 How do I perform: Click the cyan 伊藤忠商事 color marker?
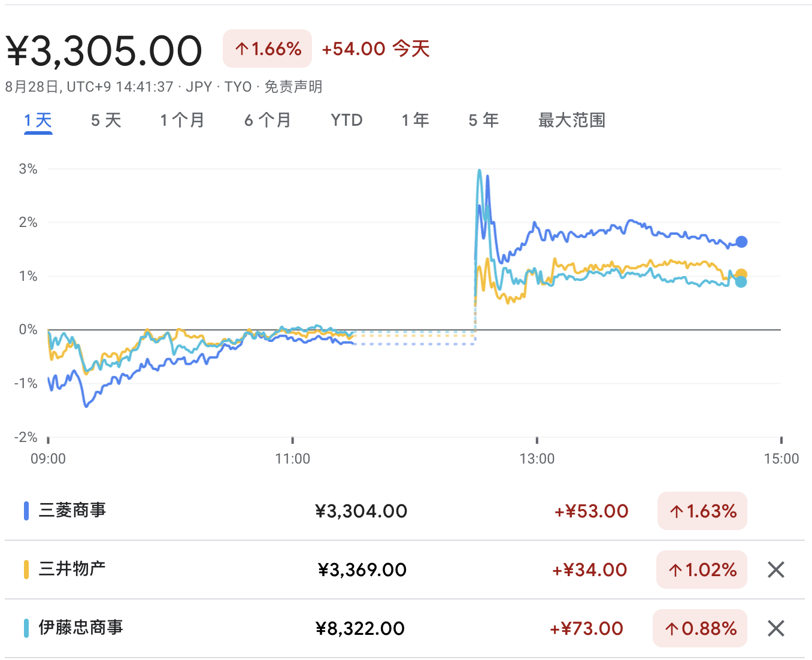tap(26, 628)
